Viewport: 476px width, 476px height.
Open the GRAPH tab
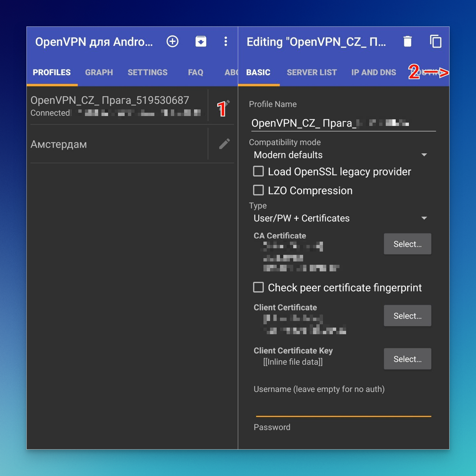pos(99,72)
